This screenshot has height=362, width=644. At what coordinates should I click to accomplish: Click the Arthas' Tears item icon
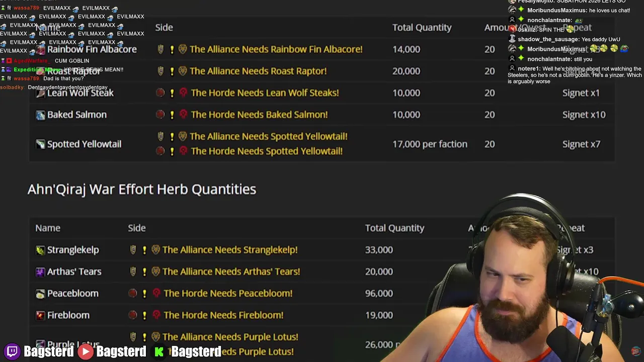pyautogui.click(x=40, y=271)
